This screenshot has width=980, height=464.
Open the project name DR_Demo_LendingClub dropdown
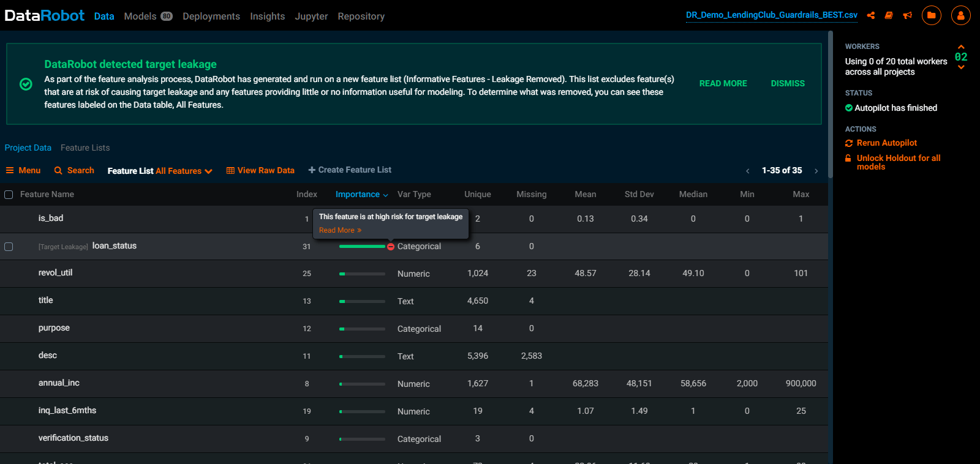tap(771, 15)
